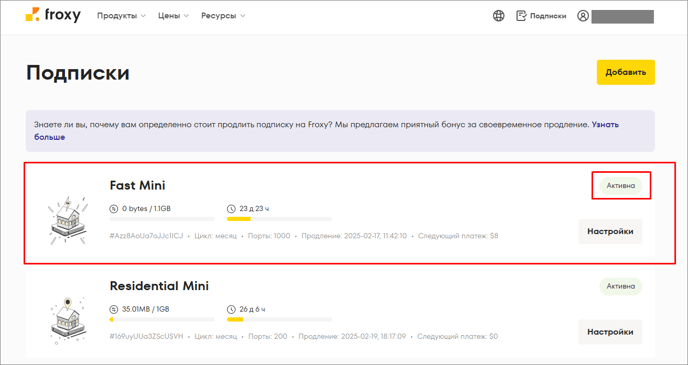Open the froxy logo home link
This screenshot has height=365, width=688.
click(x=53, y=15)
